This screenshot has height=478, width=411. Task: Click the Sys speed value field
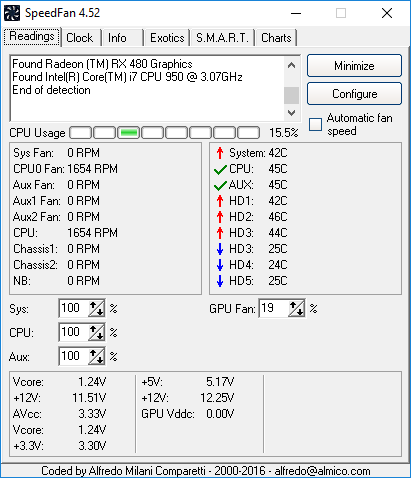pyautogui.click(x=73, y=308)
